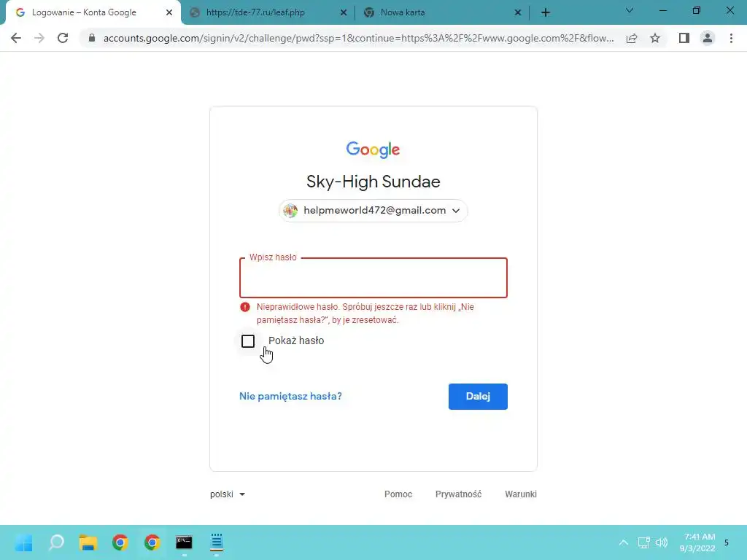Screen dimensions: 747x560
Task: Click the red error exclamation icon
Action: point(245,307)
